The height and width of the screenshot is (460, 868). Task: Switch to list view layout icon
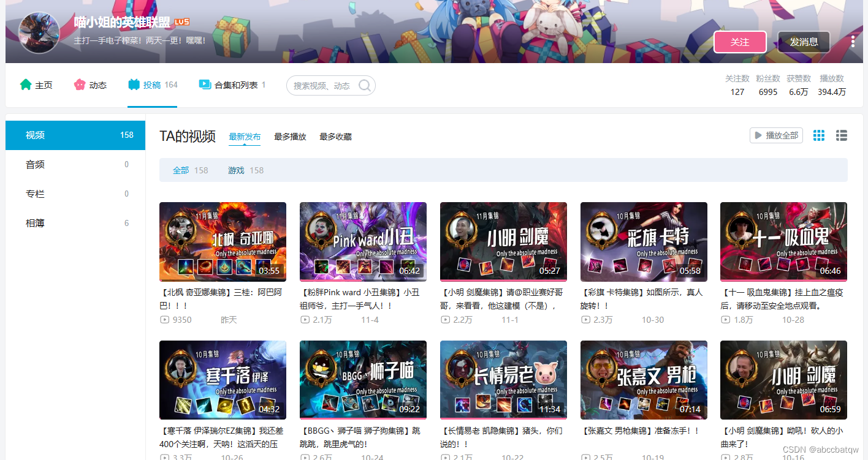(x=842, y=135)
